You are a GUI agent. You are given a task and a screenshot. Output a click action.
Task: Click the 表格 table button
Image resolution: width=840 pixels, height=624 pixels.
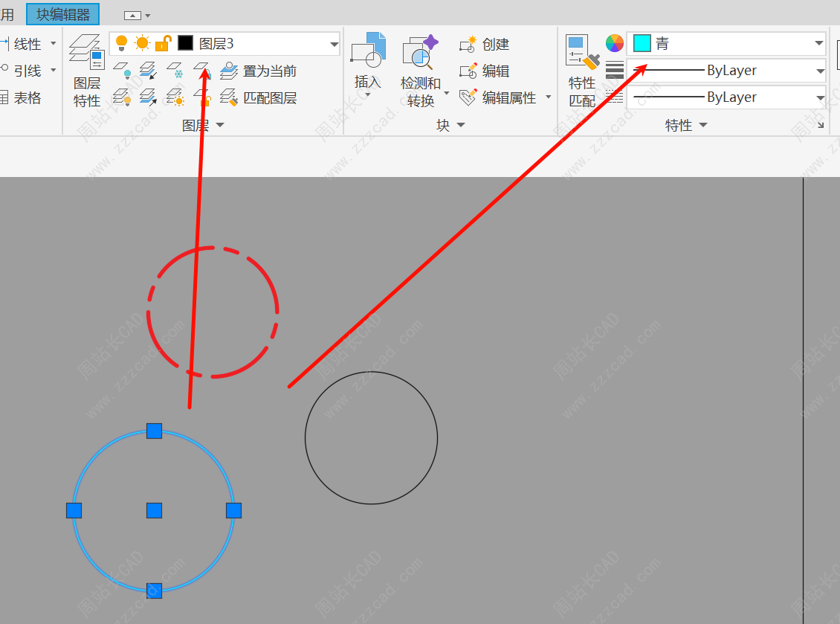tap(22, 97)
